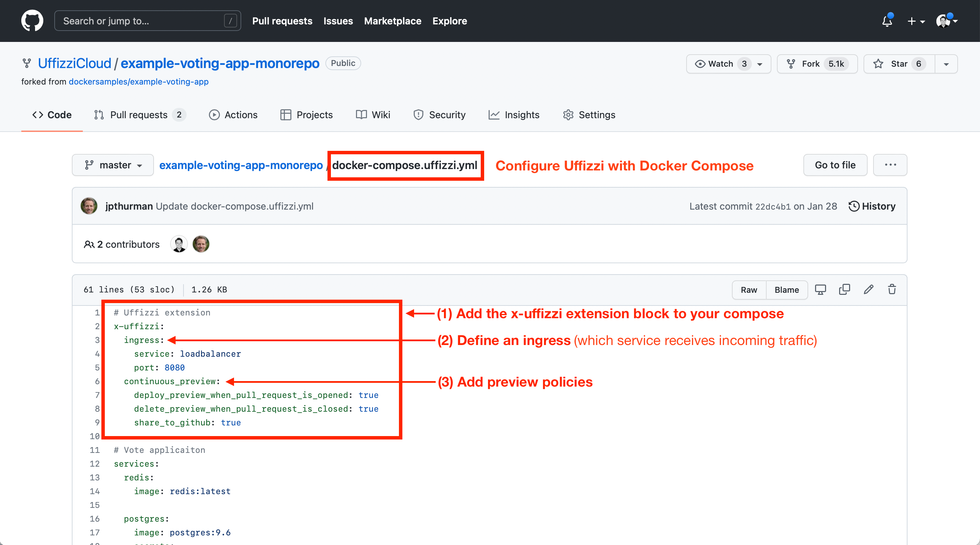This screenshot has width=980, height=545.
Task: Click the Go to file button
Action: click(835, 165)
